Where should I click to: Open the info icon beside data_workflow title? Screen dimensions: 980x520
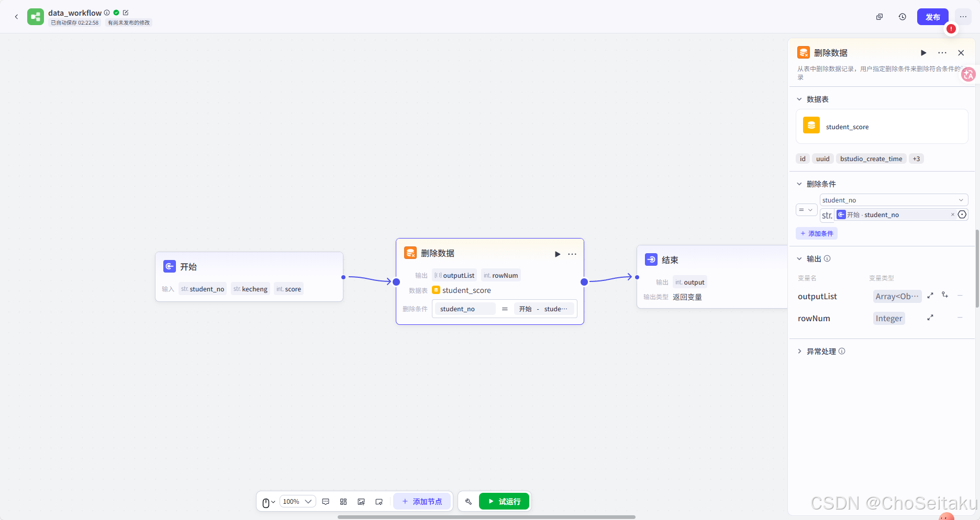point(107,13)
